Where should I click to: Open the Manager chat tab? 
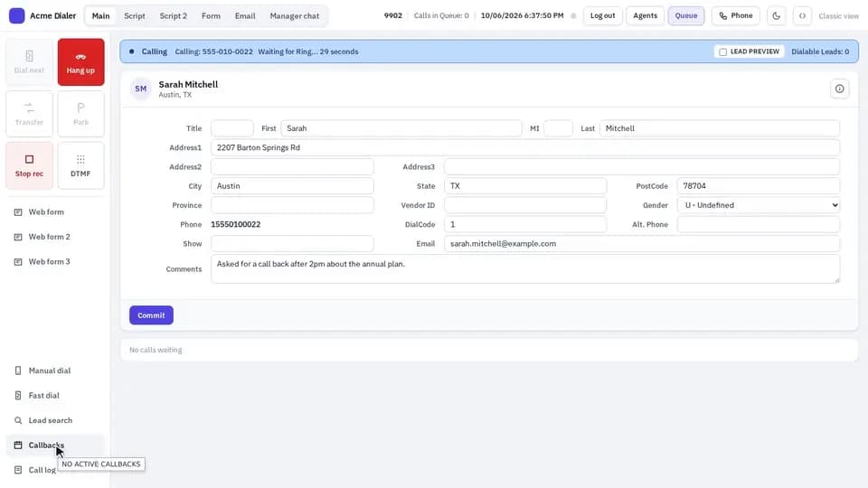(x=295, y=16)
